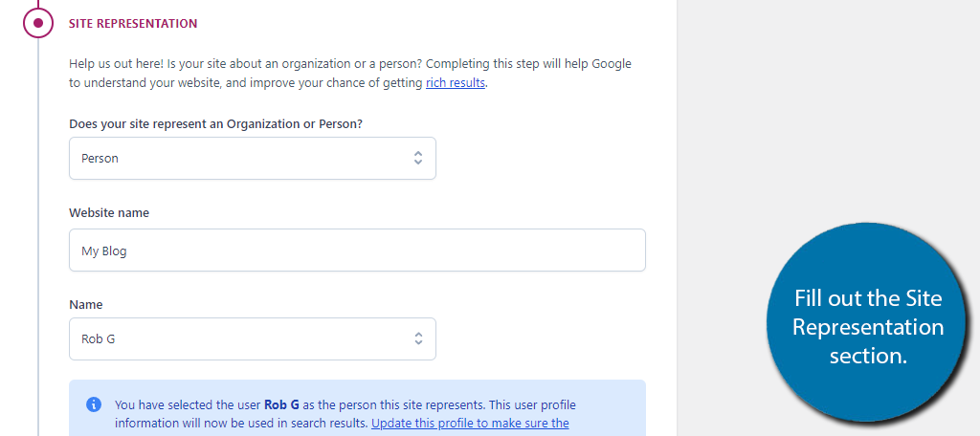The image size is (980, 436).
Task: Click the blue Fill out the Site Representation callout
Action: pyautogui.click(x=867, y=324)
